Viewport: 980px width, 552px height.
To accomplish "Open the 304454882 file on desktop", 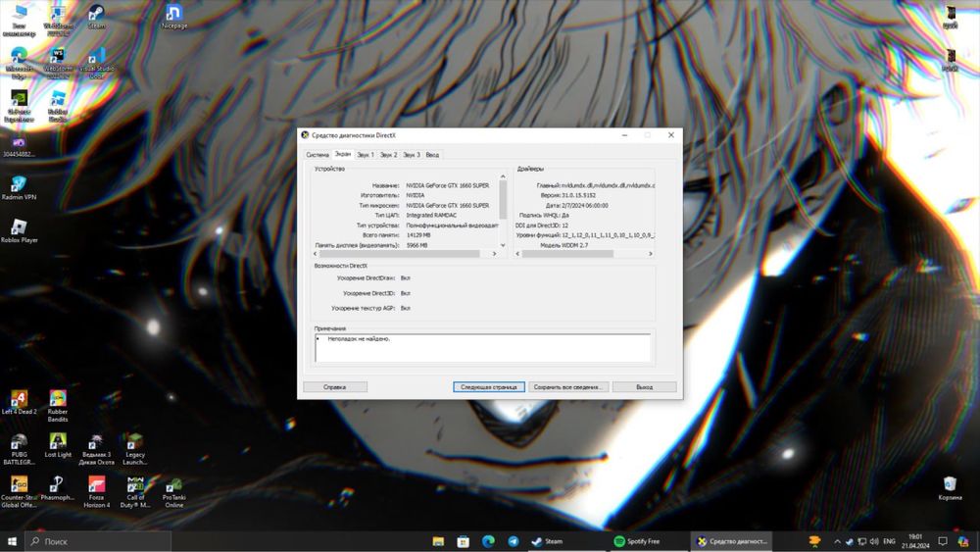I will tap(19, 147).
